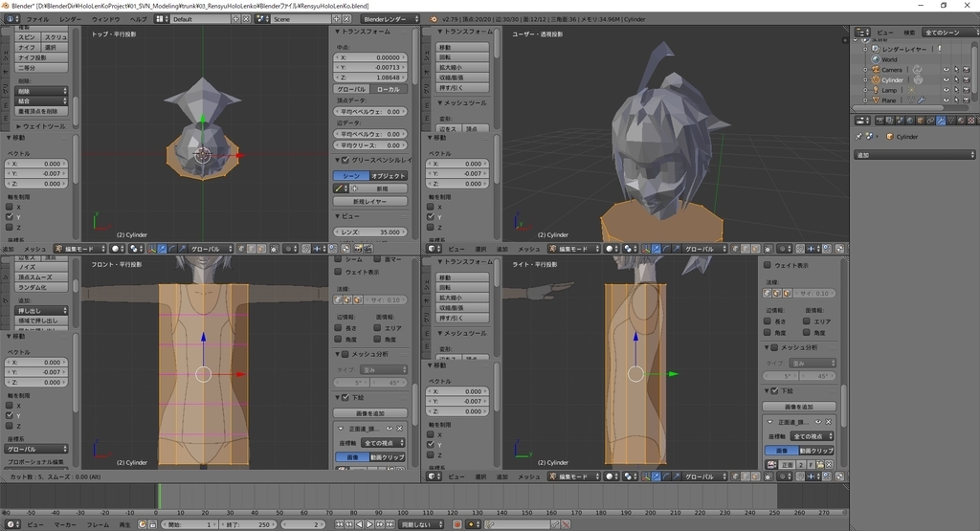Open the Texture tab in Properties
Viewport: 980px width, 531px height.
coord(970,120)
